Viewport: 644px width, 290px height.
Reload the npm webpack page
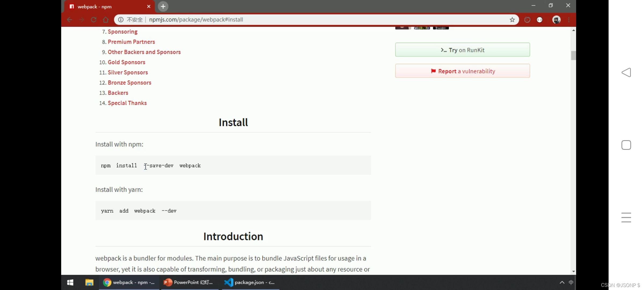(94, 20)
